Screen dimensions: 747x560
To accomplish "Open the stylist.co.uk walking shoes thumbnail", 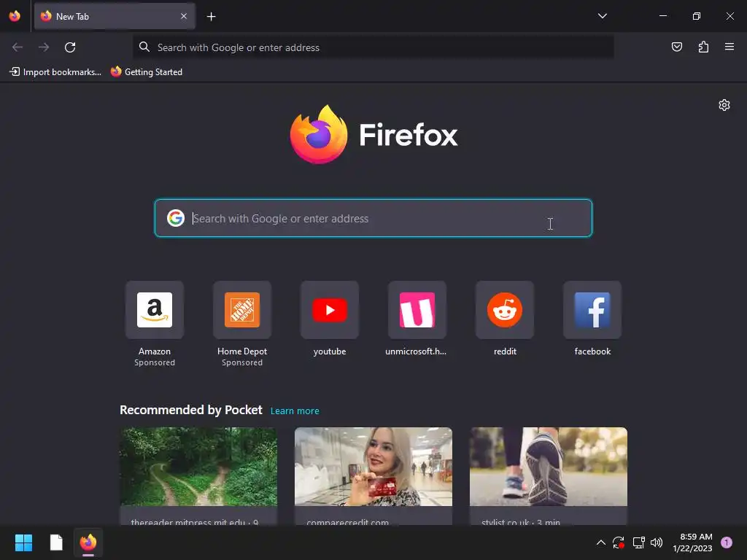I will [x=549, y=467].
